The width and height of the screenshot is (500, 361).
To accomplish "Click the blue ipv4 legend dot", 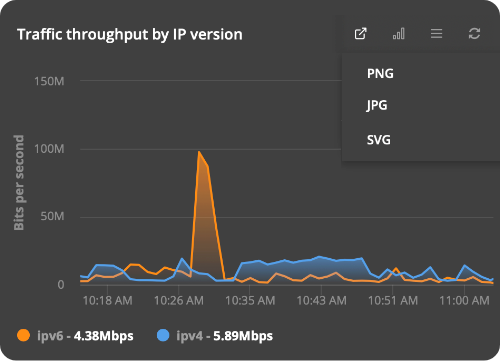I will click(163, 335).
